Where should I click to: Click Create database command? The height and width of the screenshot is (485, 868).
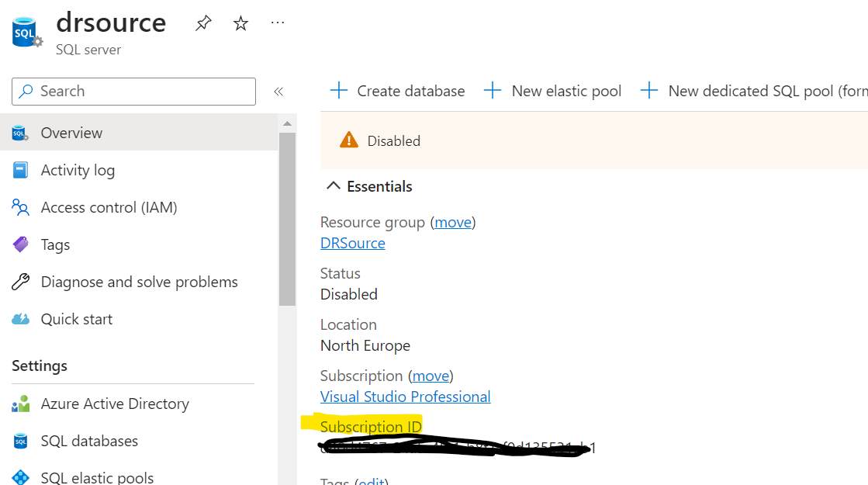pyautogui.click(x=397, y=90)
